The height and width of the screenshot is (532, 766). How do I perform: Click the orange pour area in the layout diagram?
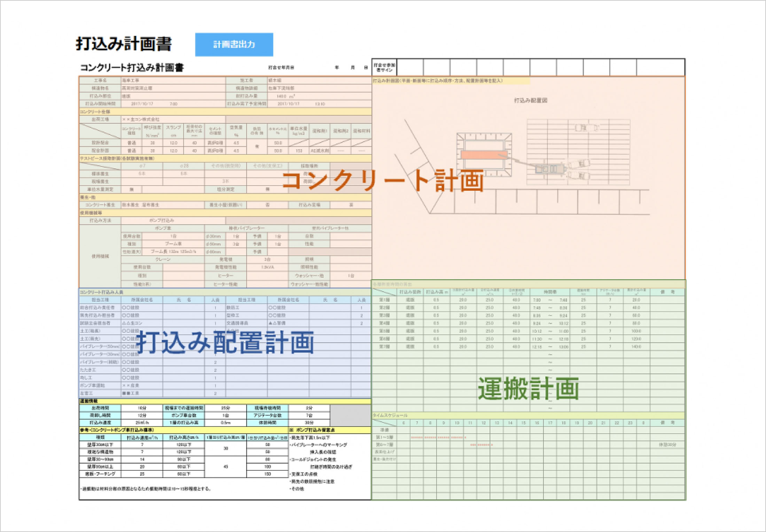(484, 155)
